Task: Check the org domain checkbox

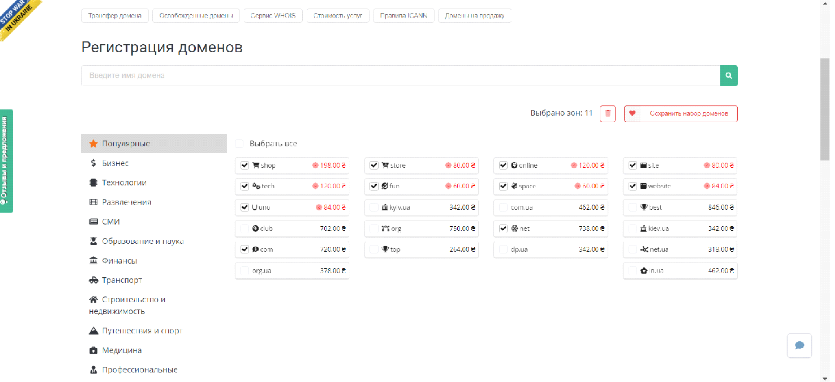Action: (374, 229)
